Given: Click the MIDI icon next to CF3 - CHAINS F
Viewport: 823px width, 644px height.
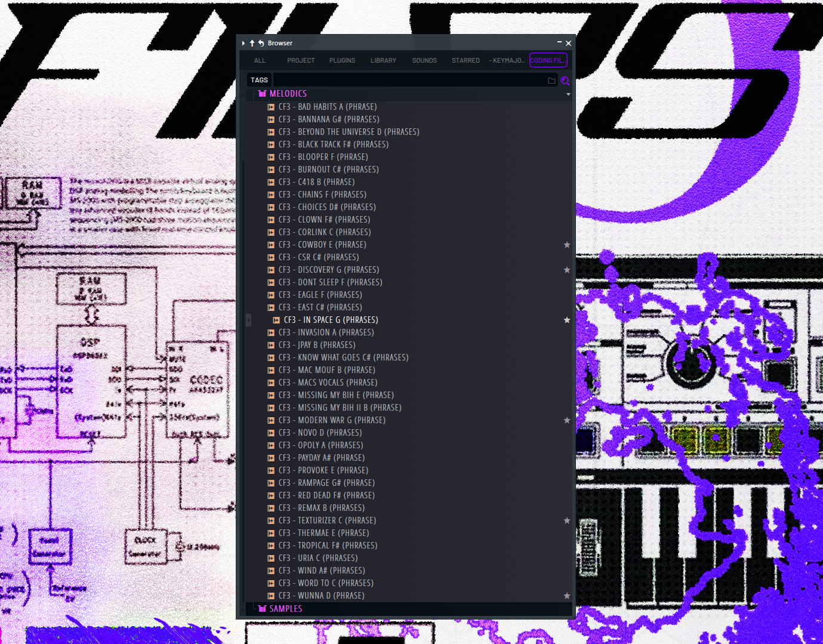Looking at the screenshot, I should 270,194.
